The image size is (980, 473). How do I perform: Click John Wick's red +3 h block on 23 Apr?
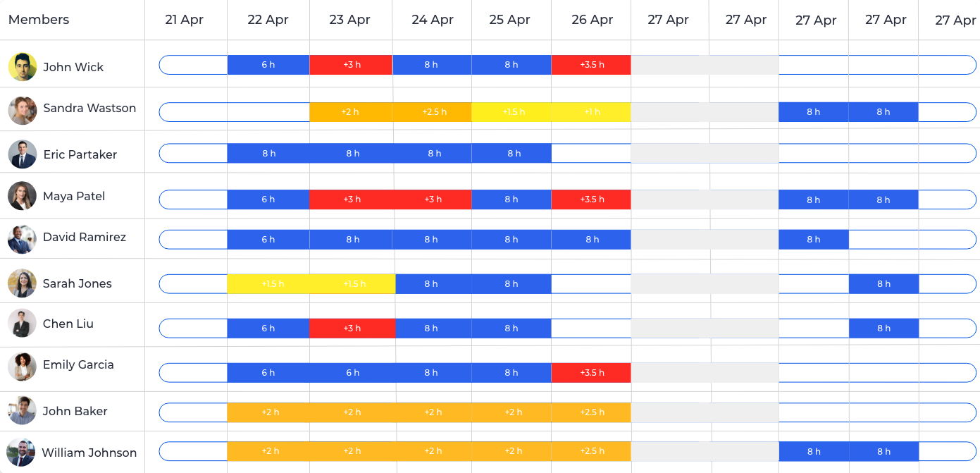pyautogui.click(x=352, y=65)
